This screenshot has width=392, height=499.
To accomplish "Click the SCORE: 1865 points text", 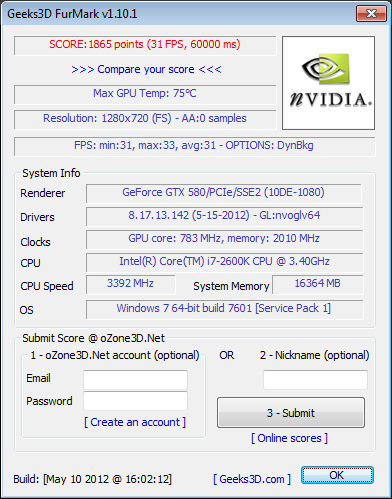I will (145, 44).
